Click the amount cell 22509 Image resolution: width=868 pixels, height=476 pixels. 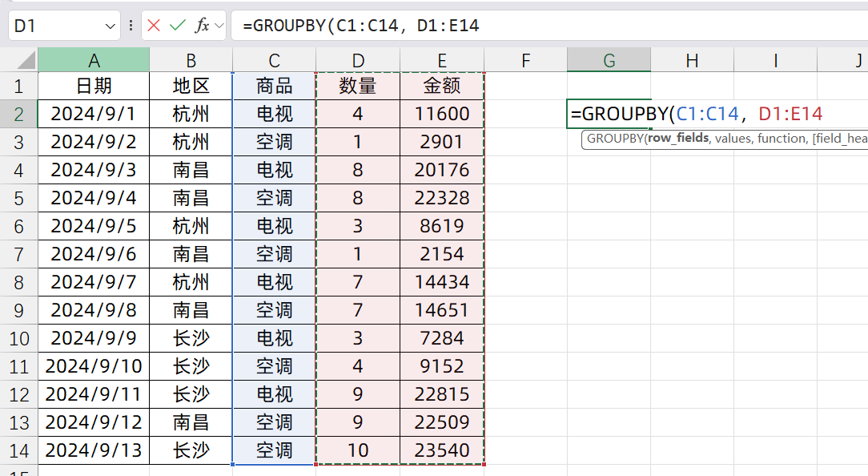click(442, 422)
